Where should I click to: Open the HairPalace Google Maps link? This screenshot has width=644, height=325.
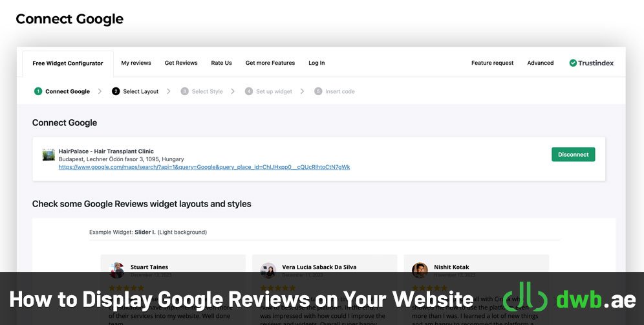click(x=204, y=167)
